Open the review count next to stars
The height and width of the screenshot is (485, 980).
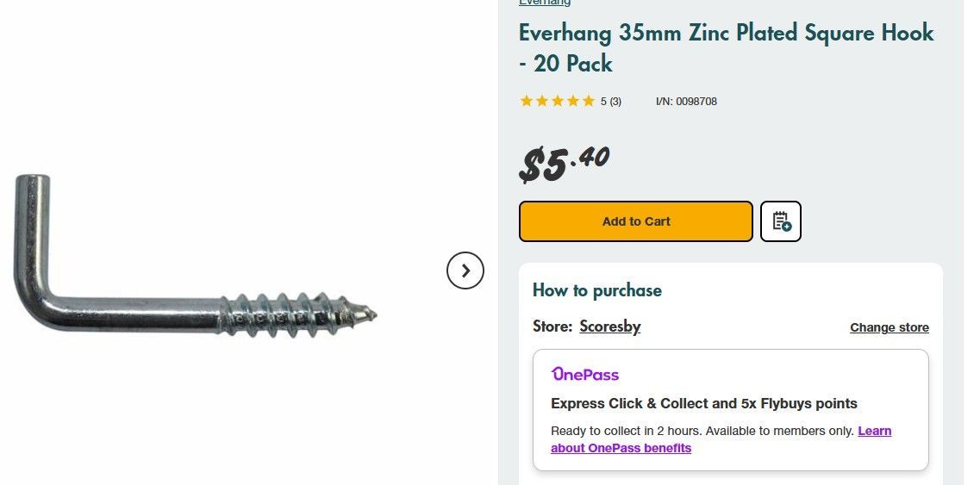[611, 102]
